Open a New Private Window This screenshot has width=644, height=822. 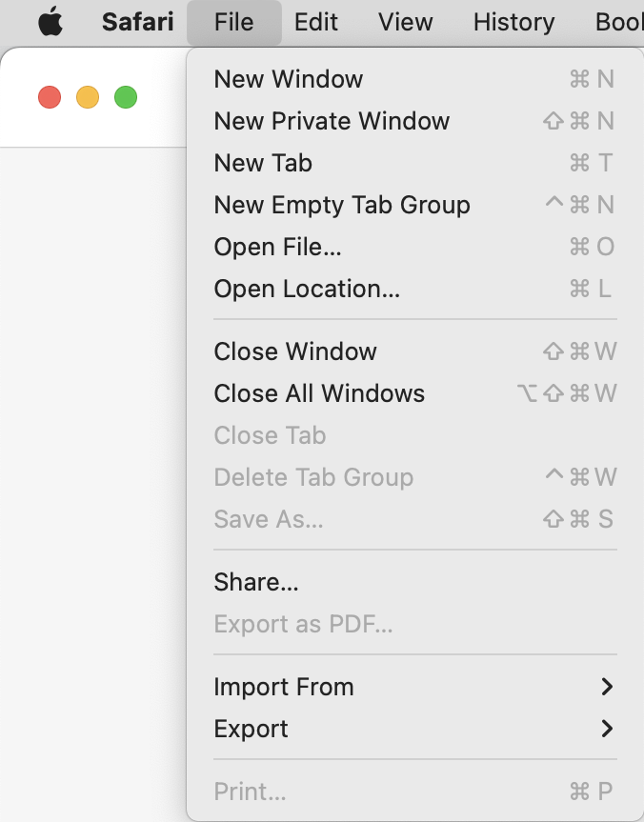click(x=332, y=121)
